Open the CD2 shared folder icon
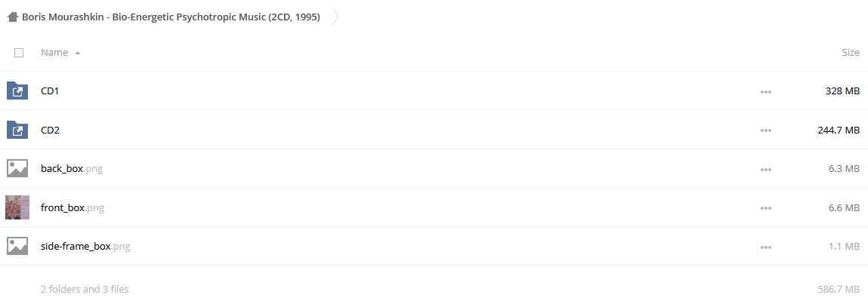The height and width of the screenshot is (307, 868). click(x=17, y=130)
